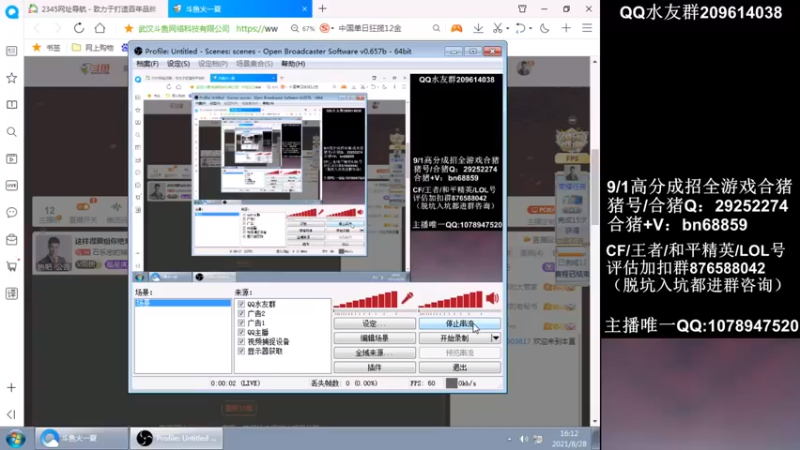Switch to 斗鱼火一夏 taskbar window
This screenshot has height=450, width=800.
tap(81, 438)
